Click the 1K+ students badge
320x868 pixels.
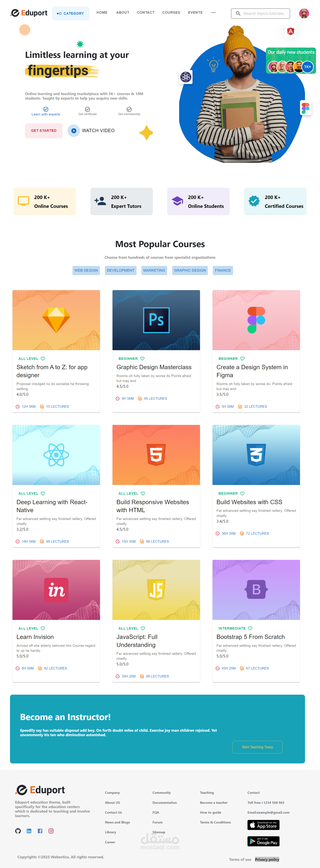coord(307,67)
